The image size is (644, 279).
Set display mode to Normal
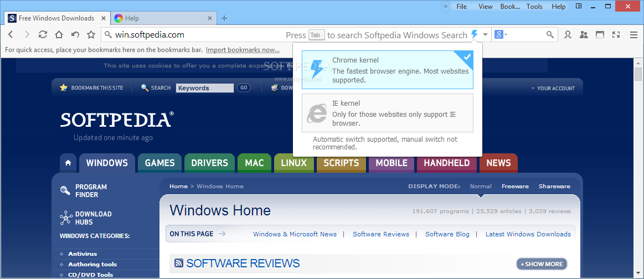tap(481, 186)
